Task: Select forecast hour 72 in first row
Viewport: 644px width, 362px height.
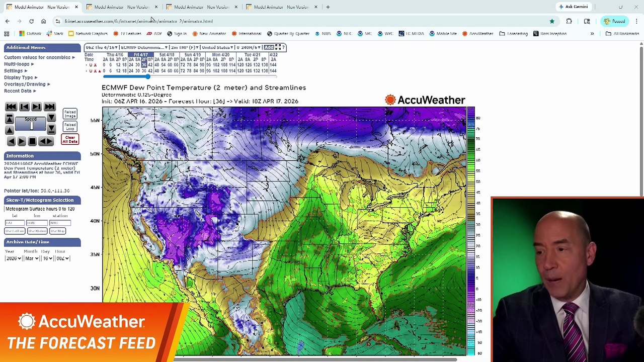Action: click(183, 65)
